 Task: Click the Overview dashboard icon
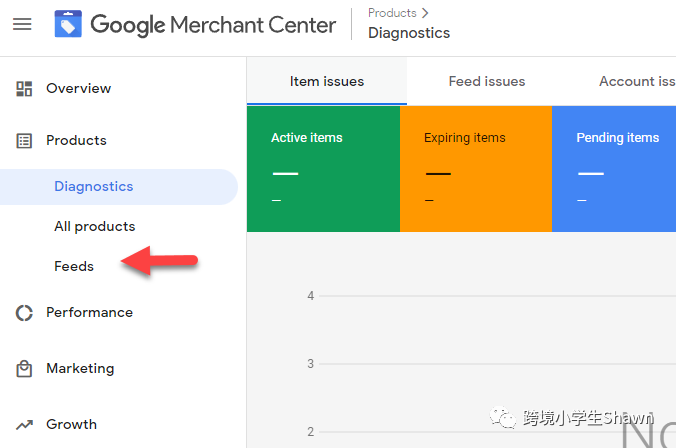pyautogui.click(x=25, y=89)
